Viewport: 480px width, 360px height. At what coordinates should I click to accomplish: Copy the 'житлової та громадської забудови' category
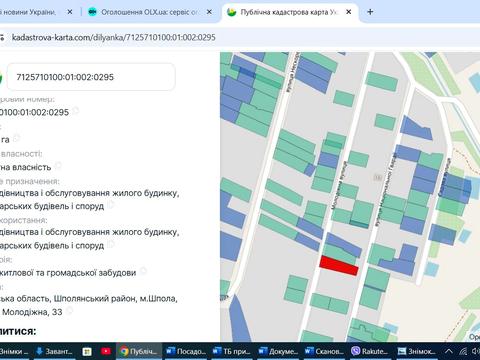pyautogui.click(x=143, y=271)
